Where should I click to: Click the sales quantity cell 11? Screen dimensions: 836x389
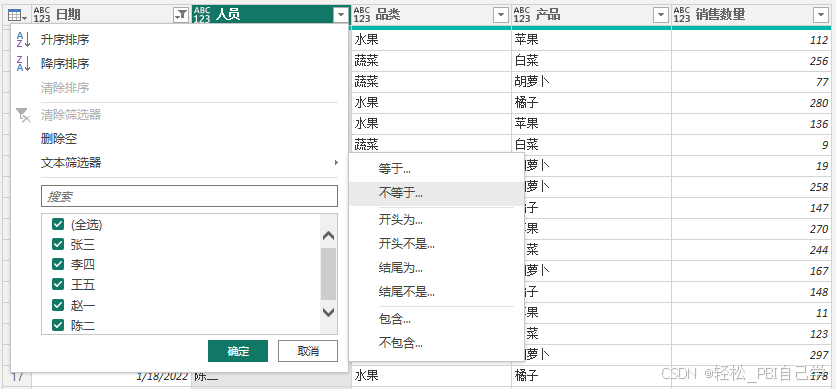pos(751,313)
